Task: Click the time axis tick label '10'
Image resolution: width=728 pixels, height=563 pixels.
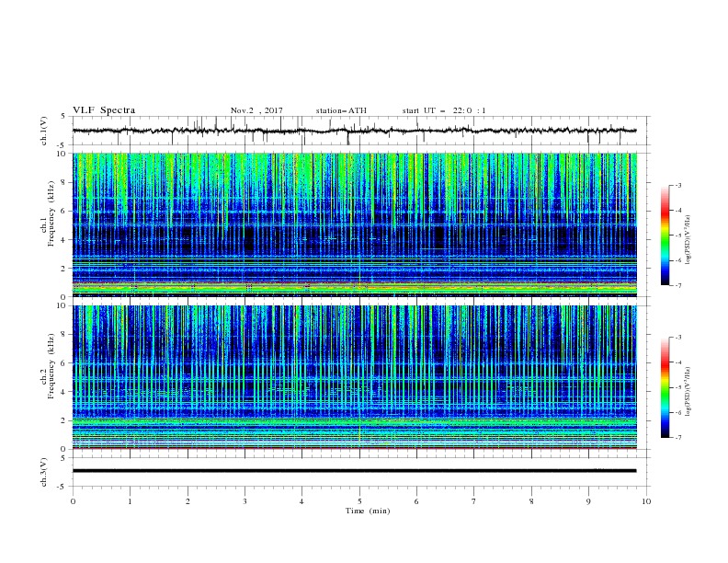Action: click(x=646, y=501)
